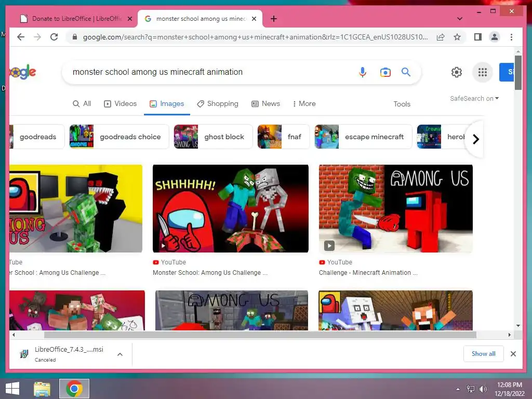Viewport: 532px width, 399px height.
Task: Filter by goodreads chip
Action: pyautogui.click(x=37, y=137)
